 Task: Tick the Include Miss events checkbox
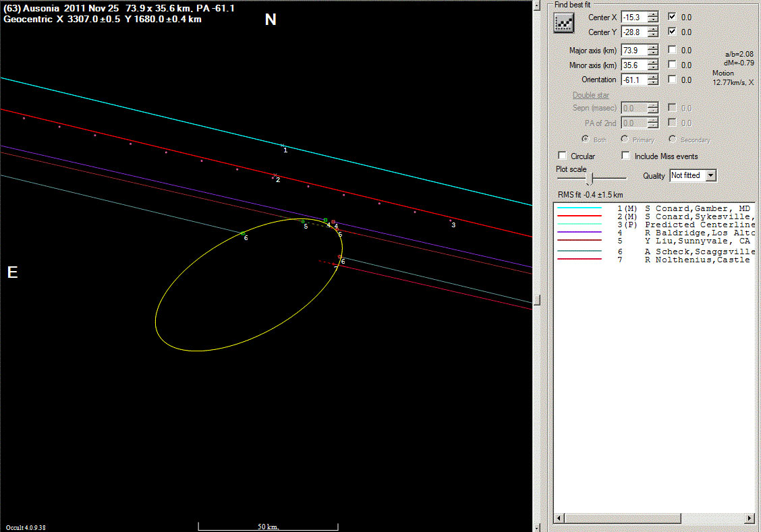[x=626, y=156]
